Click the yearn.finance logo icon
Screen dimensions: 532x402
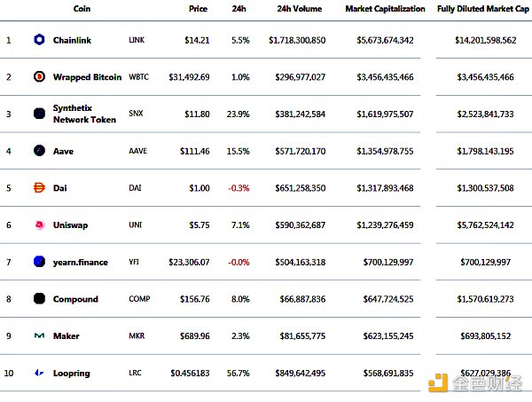[x=39, y=262]
